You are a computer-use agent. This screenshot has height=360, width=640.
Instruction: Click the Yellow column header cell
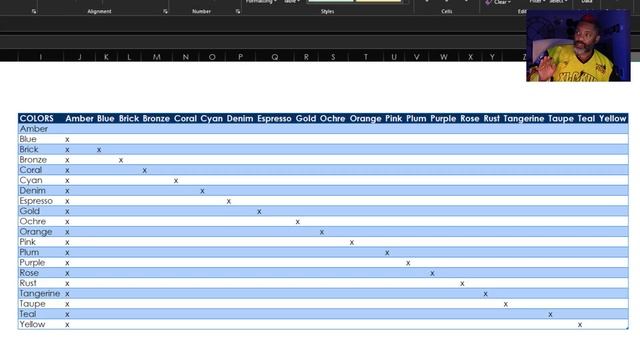[613, 118]
